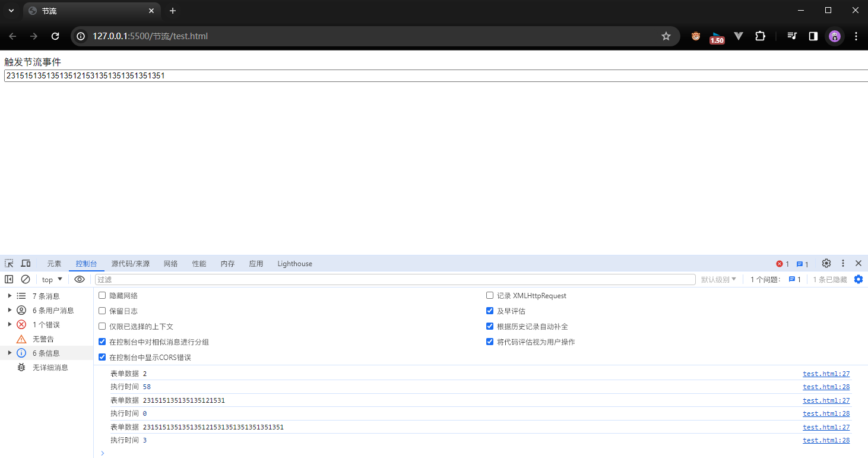
Task: Toggle the console sidebar panel
Action: pos(9,279)
